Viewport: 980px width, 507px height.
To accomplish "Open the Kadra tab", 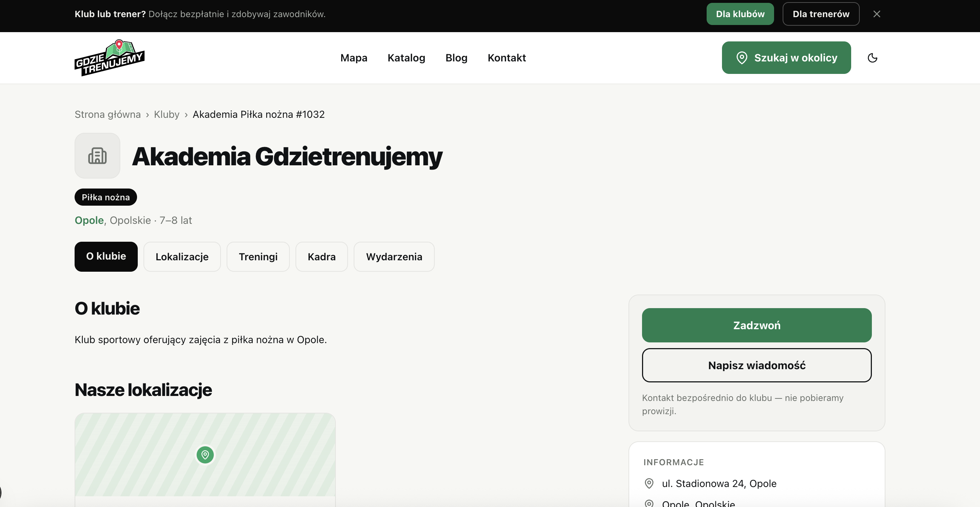I will [322, 257].
